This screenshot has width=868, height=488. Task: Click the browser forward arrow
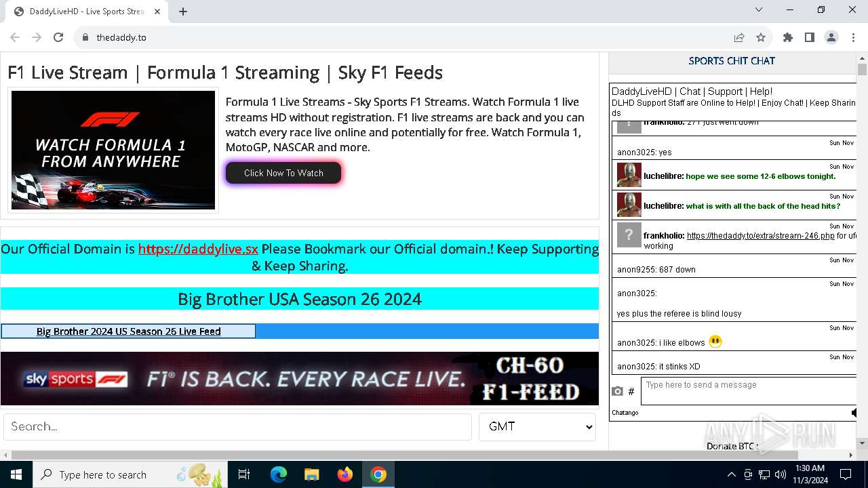pos(37,37)
